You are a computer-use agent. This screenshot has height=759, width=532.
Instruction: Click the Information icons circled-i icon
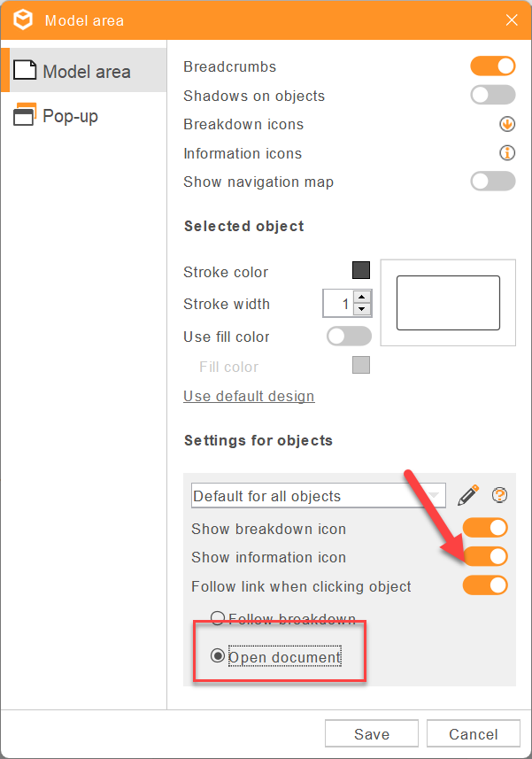tap(506, 153)
